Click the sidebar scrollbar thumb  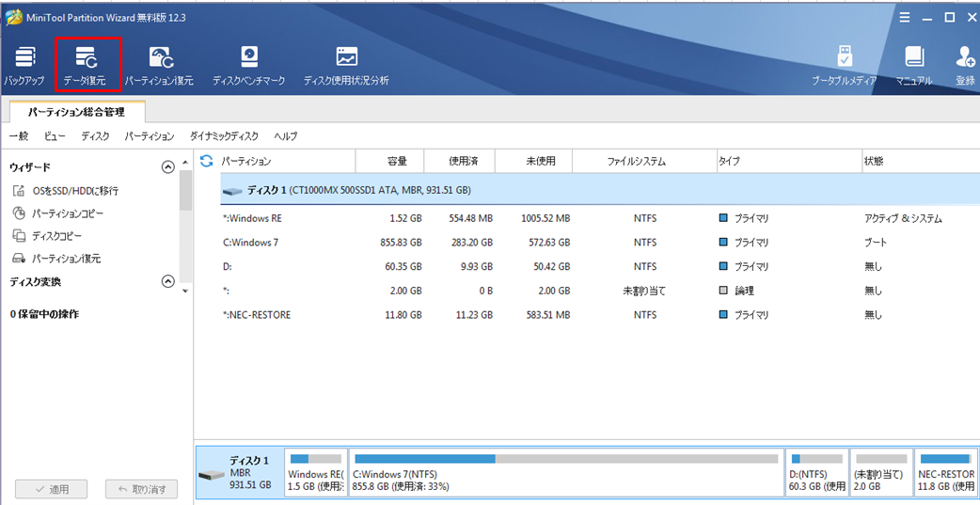click(185, 190)
